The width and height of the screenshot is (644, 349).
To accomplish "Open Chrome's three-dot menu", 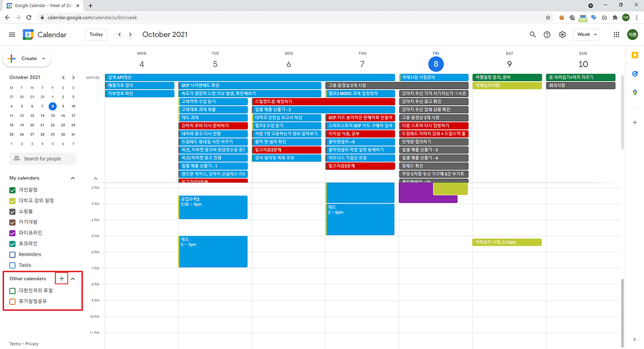I will pyautogui.click(x=636, y=17).
